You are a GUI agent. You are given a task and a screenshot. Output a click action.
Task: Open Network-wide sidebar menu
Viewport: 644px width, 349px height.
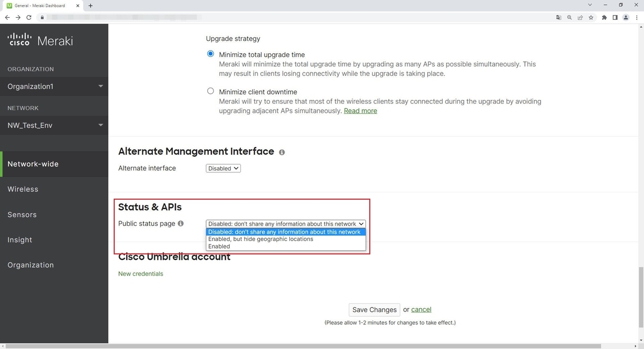coord(54,164)
